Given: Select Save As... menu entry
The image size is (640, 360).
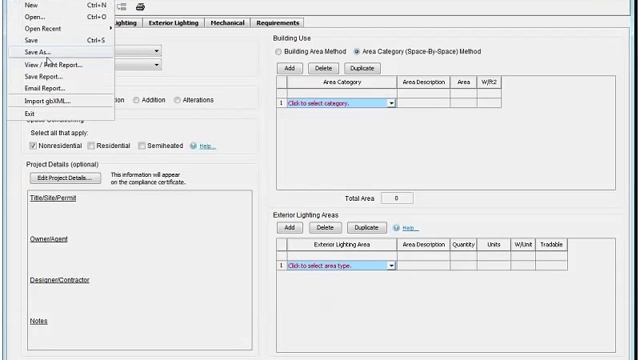Looking at the screenshot, I should click(x=60, y=52).
